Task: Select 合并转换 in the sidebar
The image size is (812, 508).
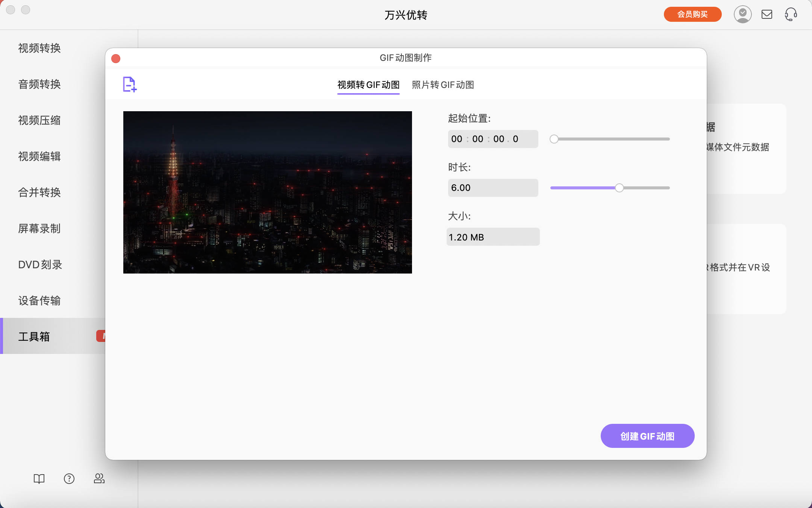Action: (x=39, y=193)
